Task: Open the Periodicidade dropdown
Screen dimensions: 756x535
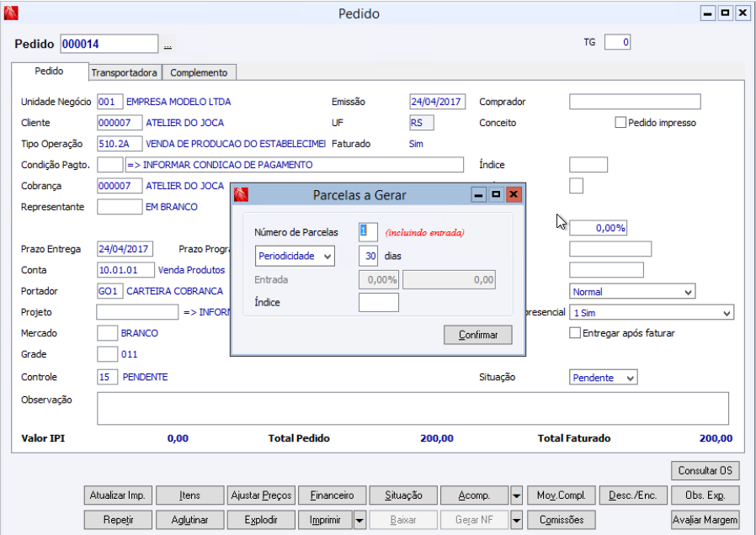Action: point(295,256)
